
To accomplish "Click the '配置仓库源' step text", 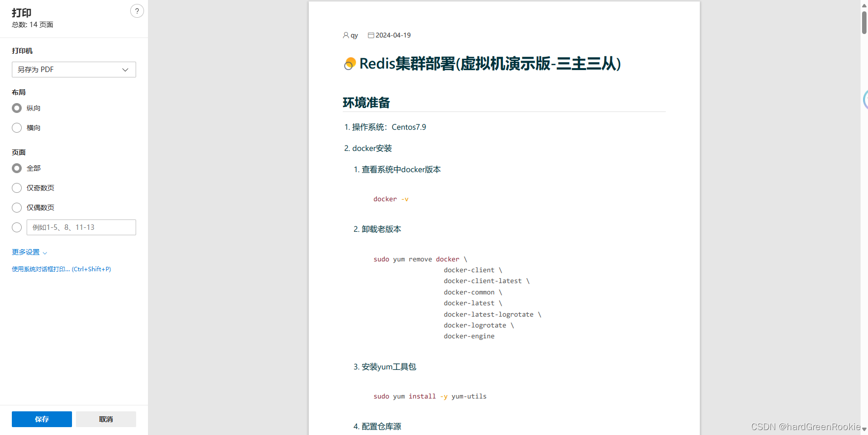I will (x=381, y=426).
